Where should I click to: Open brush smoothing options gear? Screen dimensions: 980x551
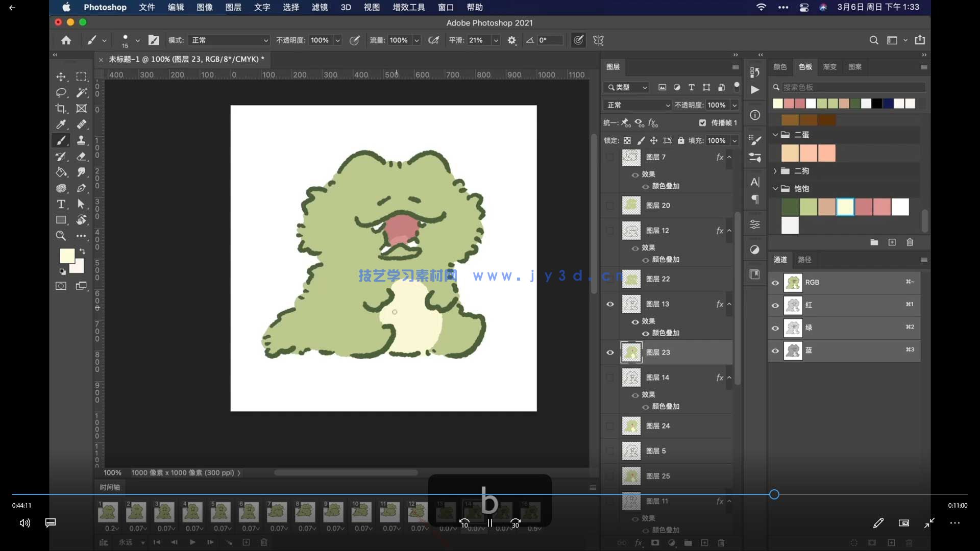pyautogui.click(x=512, y=40)
